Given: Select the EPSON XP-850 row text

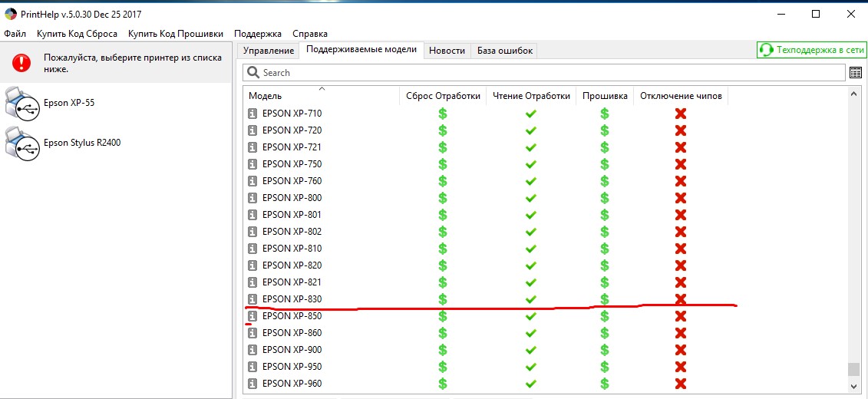Looking at the screenshot, I should pyautogui.click(x=292, y=316).
